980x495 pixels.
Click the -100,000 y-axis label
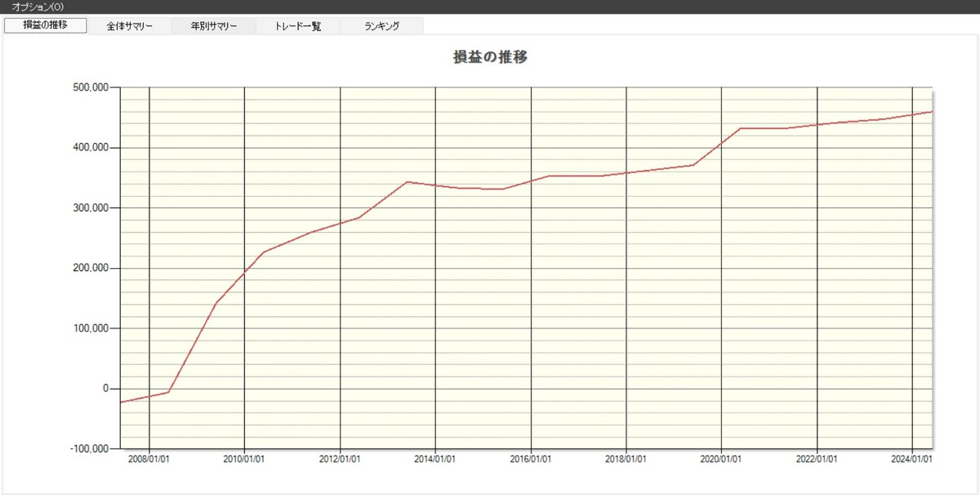click(x=90, y=449)
